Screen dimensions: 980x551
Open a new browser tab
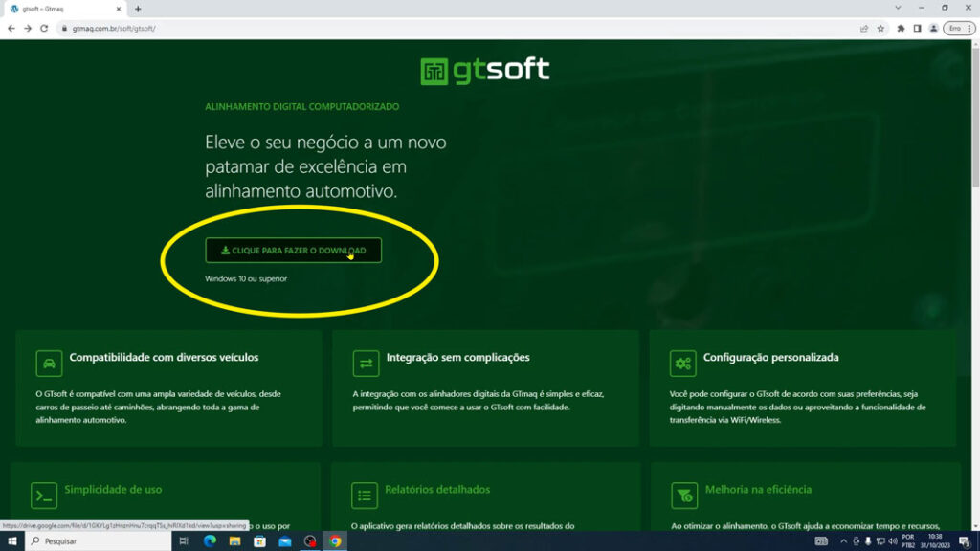(138, 9)
